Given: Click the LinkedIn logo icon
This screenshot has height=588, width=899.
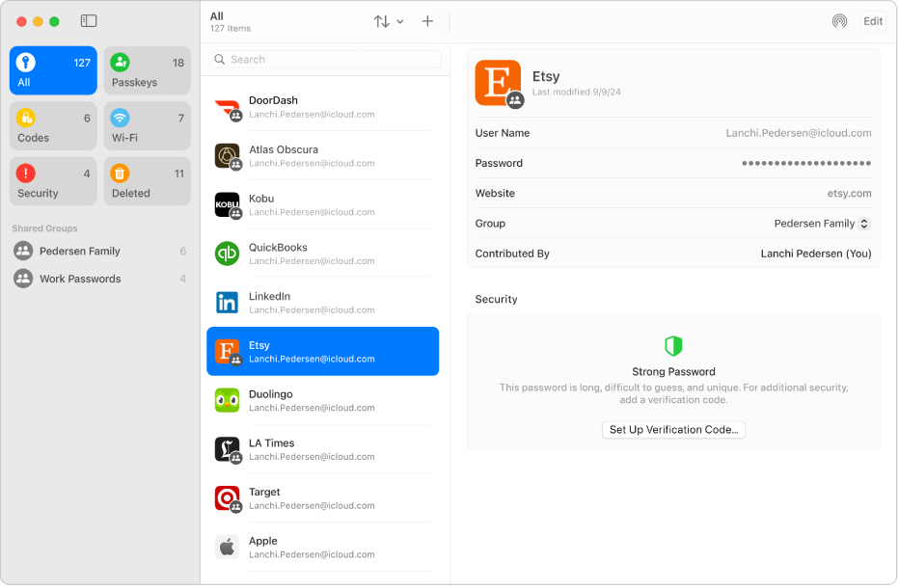Looking at the screenshot, I should (227, 303).
